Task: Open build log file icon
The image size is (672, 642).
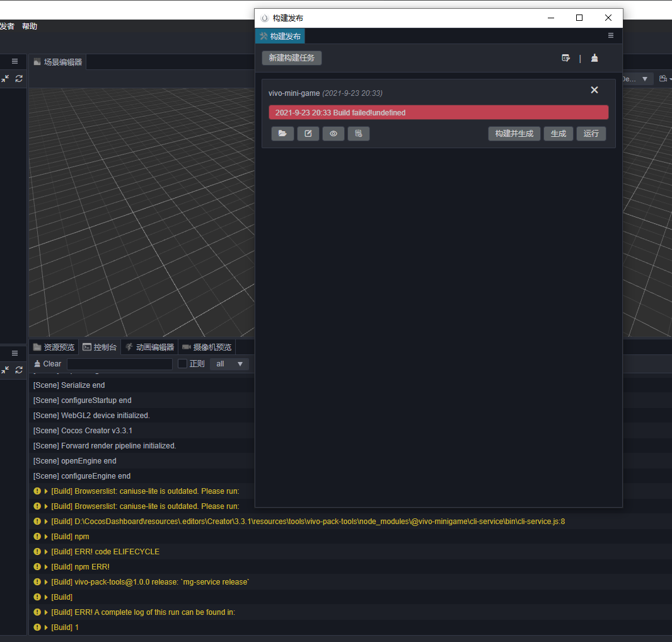Action: pyautogui.click(x=359, y=133)
